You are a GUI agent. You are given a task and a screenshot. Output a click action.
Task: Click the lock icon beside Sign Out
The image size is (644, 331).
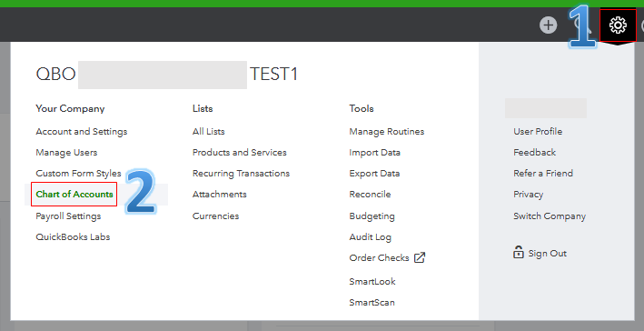pyautogui.click(x=519, y=252)
